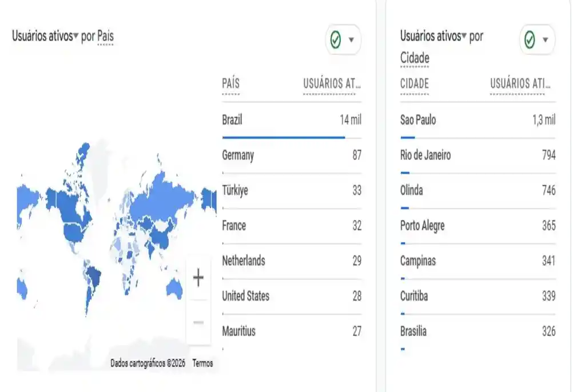Click the zoom in plus icon on the map

point(198,277)
